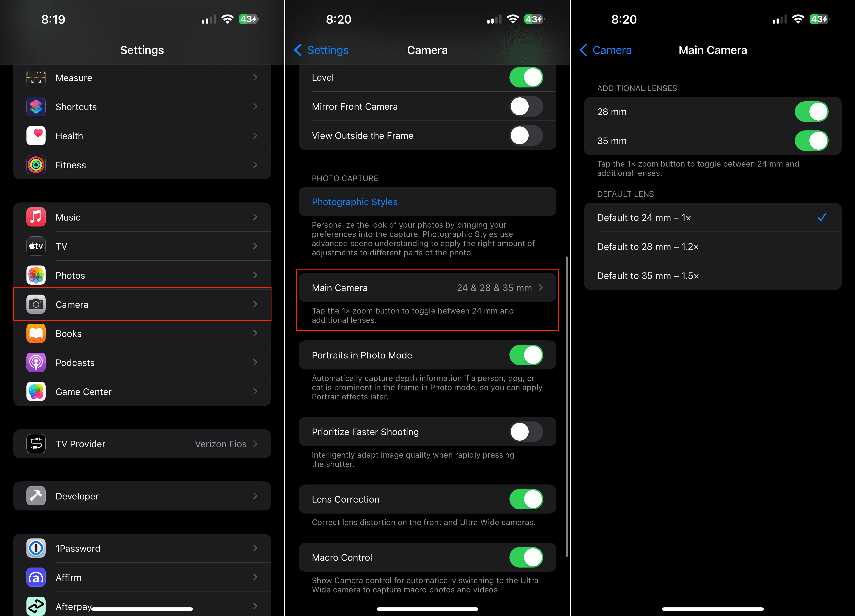Tap the Fitness rings icon
The image size is (855, 616).
pyautogui.click(x=36, y=165)
